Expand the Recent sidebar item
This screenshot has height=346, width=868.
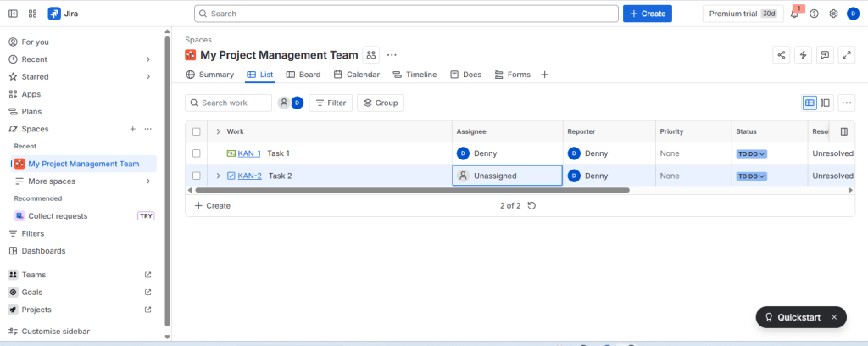point(147,59)
